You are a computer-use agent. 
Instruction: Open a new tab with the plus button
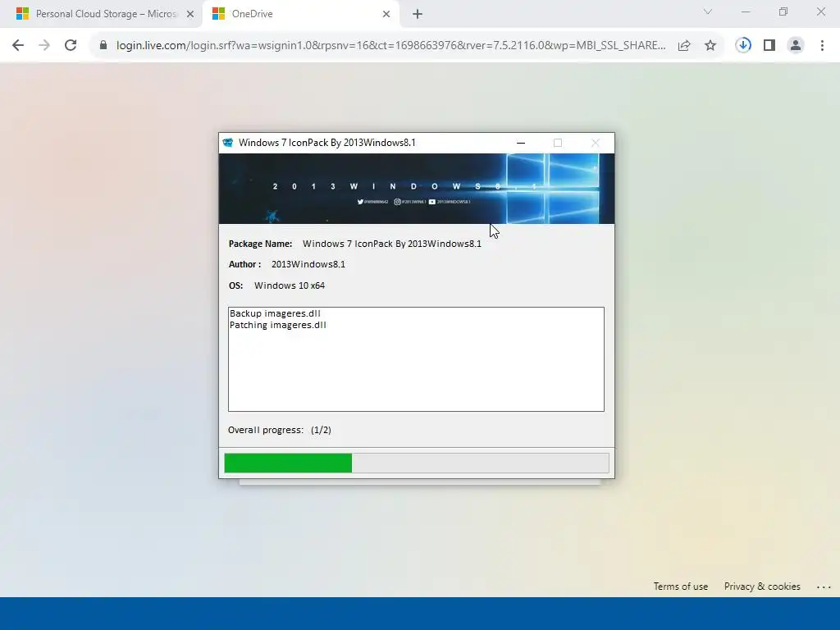[418, 14]
